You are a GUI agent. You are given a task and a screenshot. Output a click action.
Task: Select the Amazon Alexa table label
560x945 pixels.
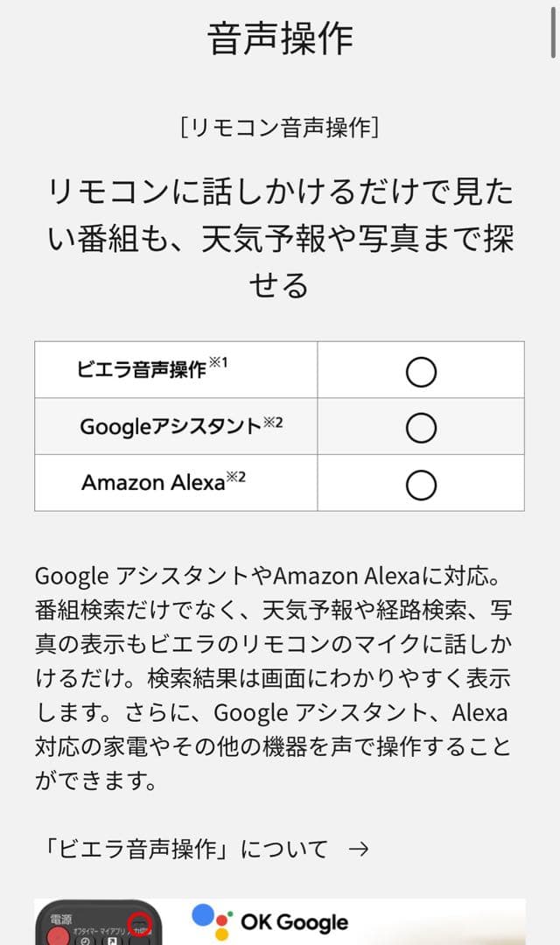point(153,483)
